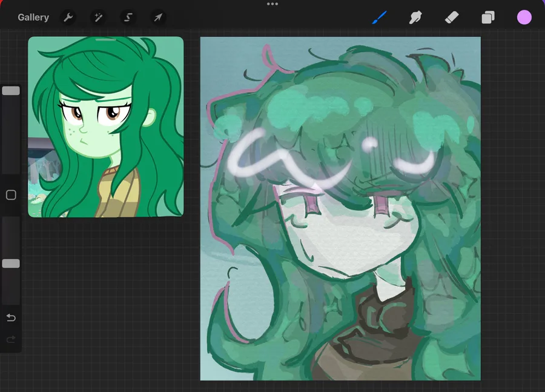Tap the reference image window
Viewport: 545px width, 392px height.
105,127
